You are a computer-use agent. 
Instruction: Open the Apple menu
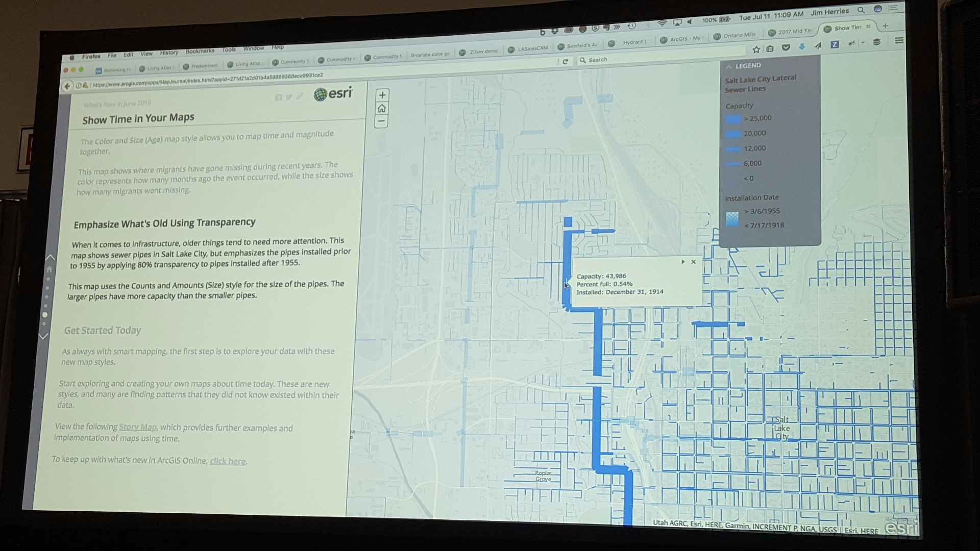tap(72, 58)
